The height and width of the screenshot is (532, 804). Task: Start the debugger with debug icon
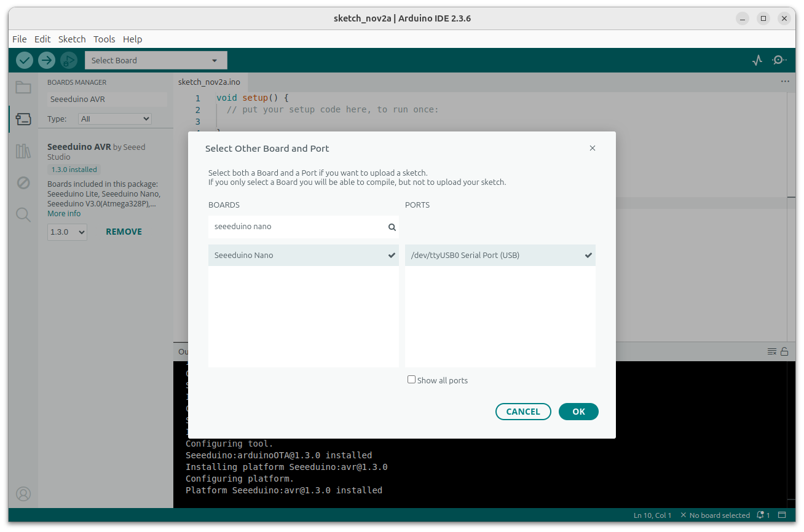69,60
